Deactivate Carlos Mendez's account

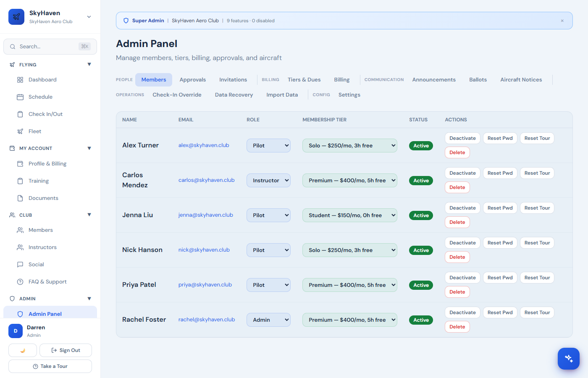point(462,173)
